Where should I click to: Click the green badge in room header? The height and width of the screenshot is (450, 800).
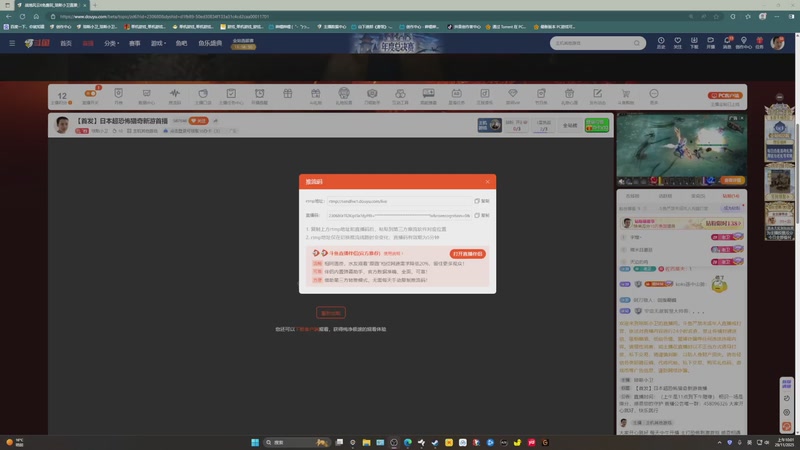click(597, 125)
